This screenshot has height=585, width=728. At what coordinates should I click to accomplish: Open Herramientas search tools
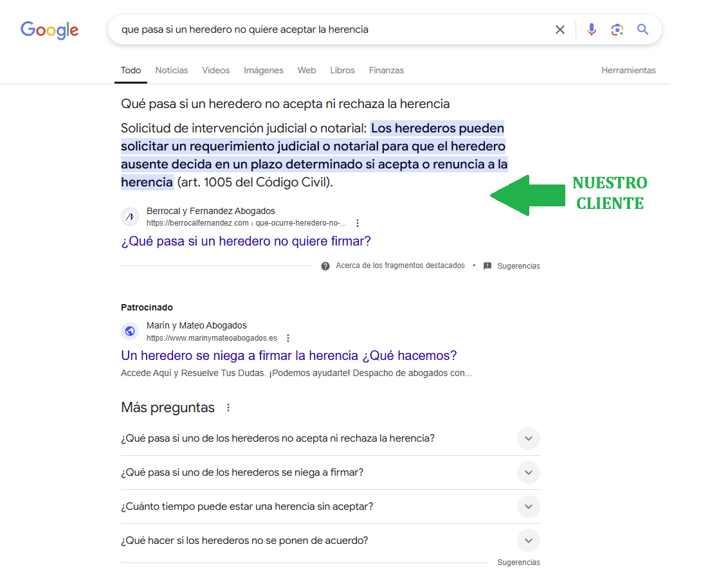pyautogui.click(x=629, y=70)
